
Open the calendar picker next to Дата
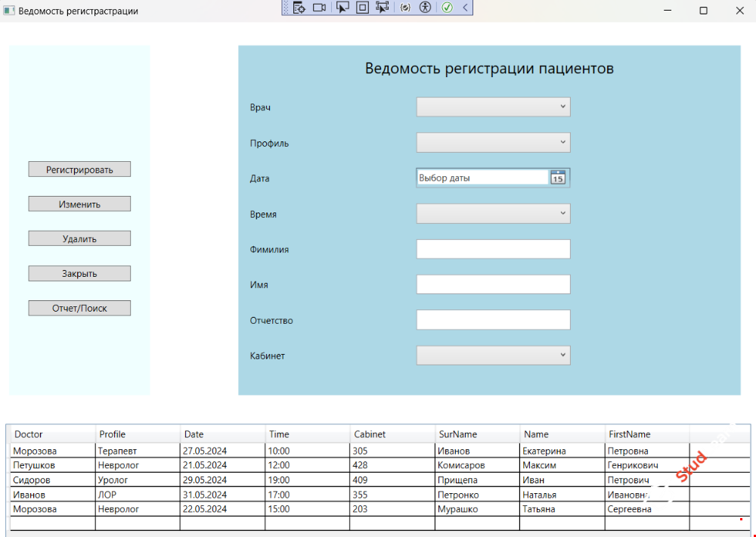558,178
